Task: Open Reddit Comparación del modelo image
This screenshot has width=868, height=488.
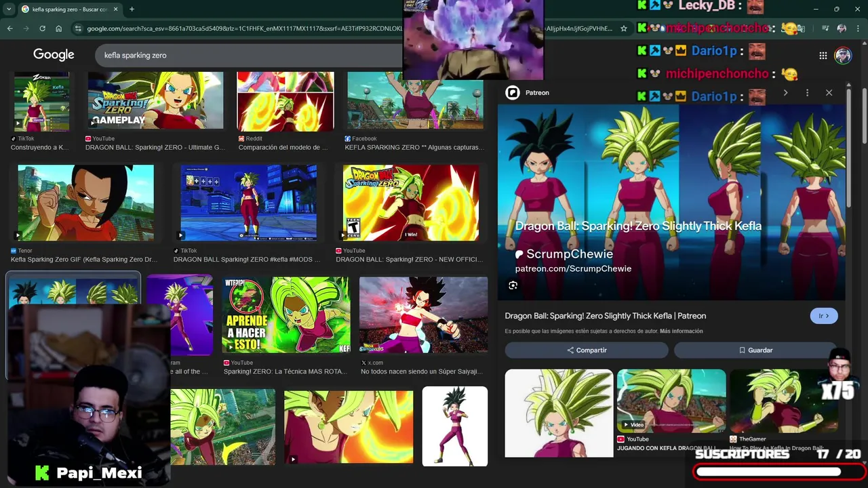Action: tap(285, 102)
